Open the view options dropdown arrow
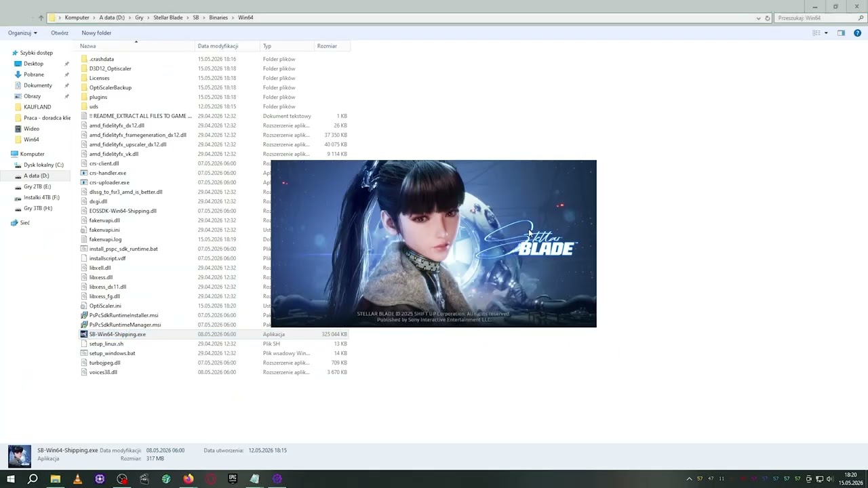Viewport: 868px width, 488px height. pyautogui.click(x=826, y=33)
